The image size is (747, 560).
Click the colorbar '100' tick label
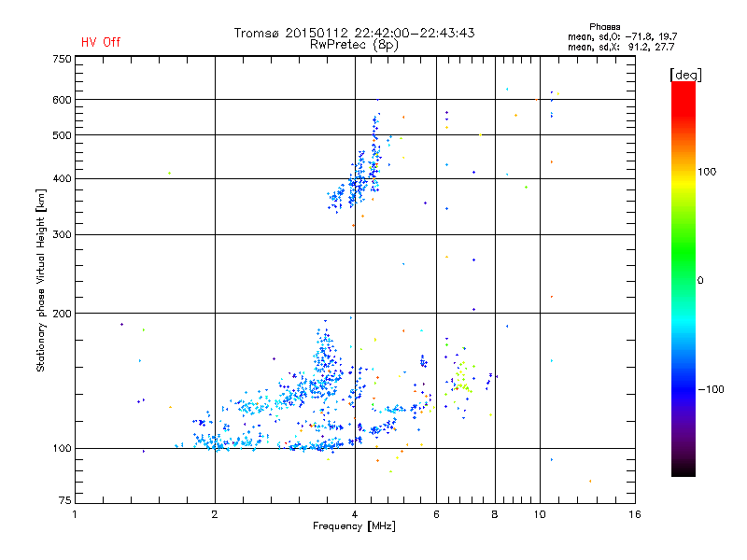[707, 172]
